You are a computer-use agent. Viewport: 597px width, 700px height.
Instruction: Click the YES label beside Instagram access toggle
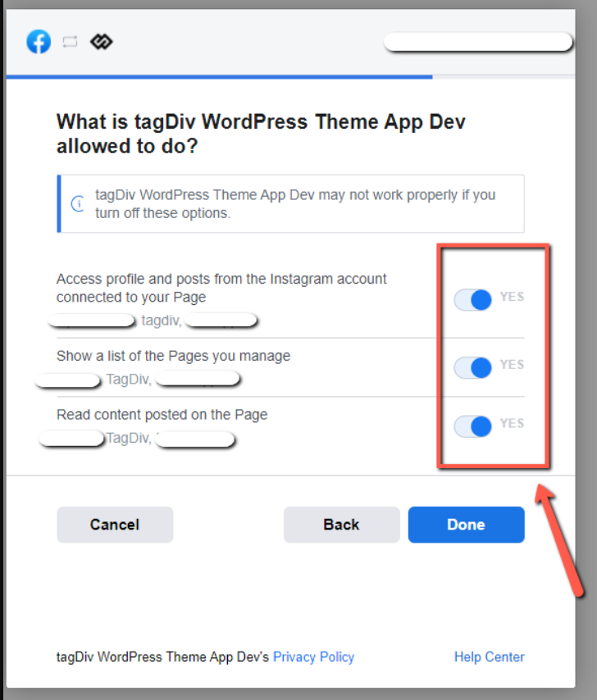coord(512,297)
